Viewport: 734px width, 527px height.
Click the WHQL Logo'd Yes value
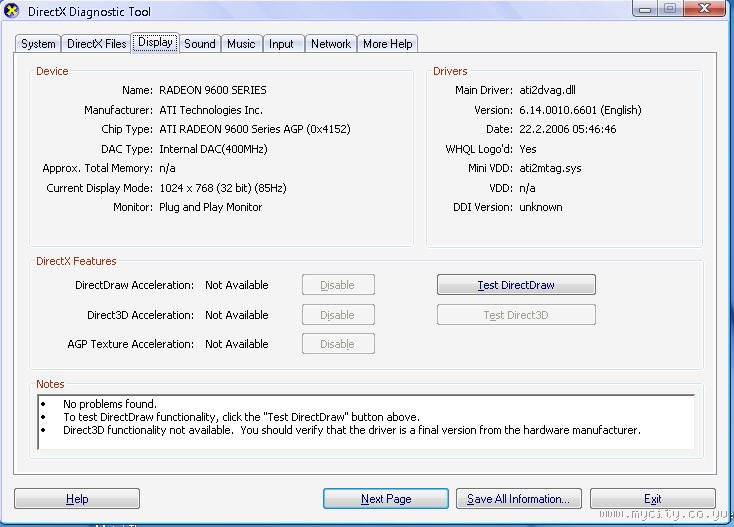528,149
